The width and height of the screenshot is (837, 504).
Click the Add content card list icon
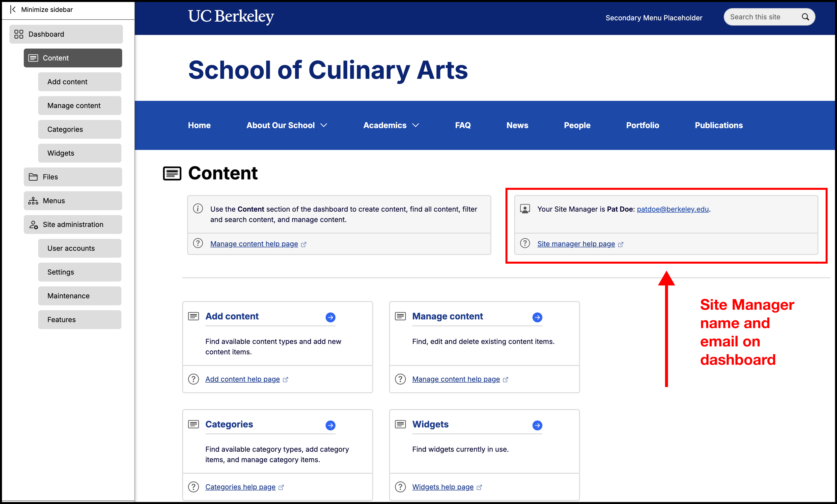(x=194, y=316)
